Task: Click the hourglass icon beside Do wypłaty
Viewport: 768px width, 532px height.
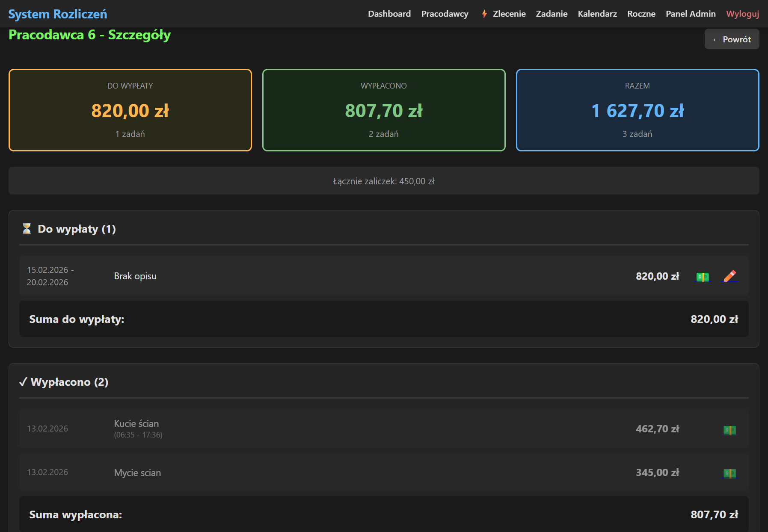Action: 27,229
